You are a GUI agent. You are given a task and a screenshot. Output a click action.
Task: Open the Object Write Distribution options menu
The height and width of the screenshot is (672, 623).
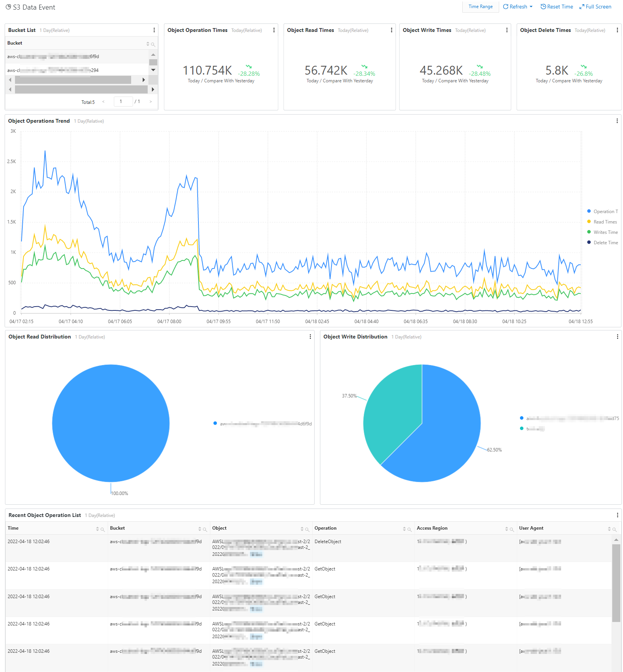(617, 336)
